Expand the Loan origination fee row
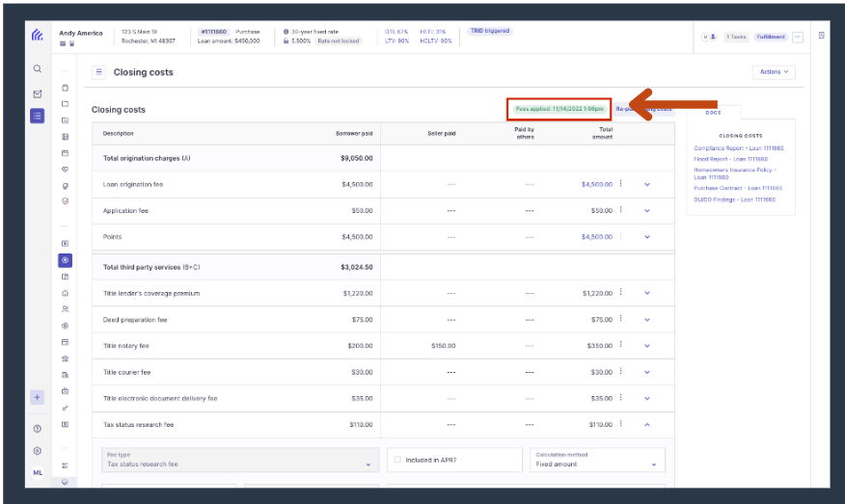Screen dimensions: 845x504 tap(647, 185)
